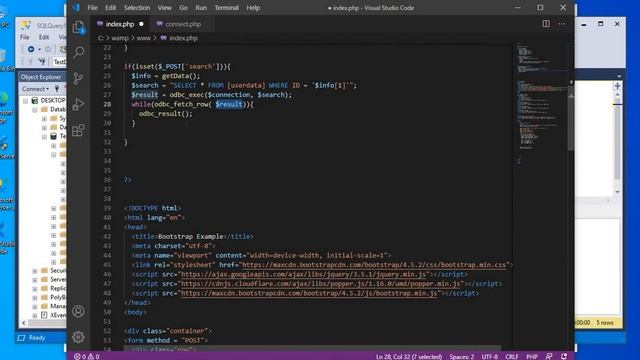Click the VS Code logo icon
This screenshot has height=360, width=640.
(x=76, y=7)
